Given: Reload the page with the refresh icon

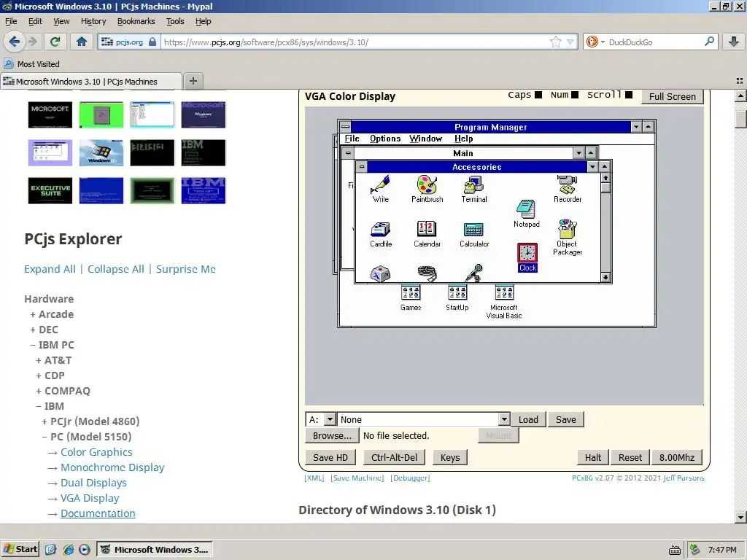Looking at the screenshot, I should pyautogui.click(x=55, y=42).
